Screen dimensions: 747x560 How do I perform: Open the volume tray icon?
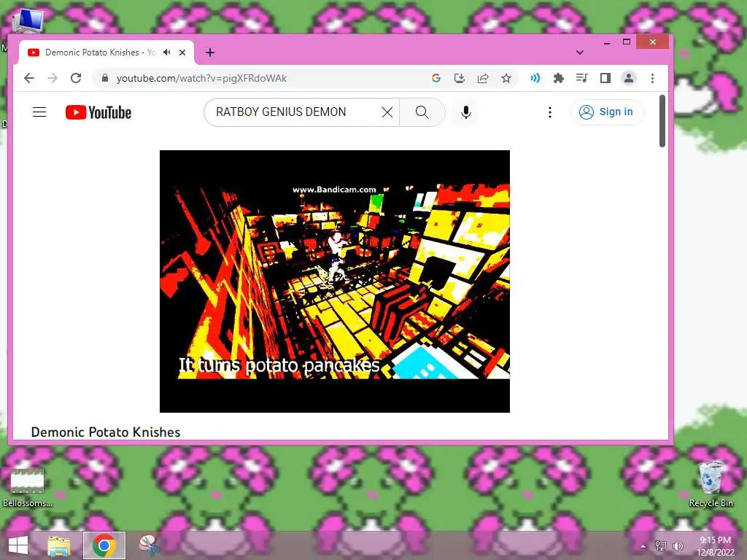pos(678,545)
